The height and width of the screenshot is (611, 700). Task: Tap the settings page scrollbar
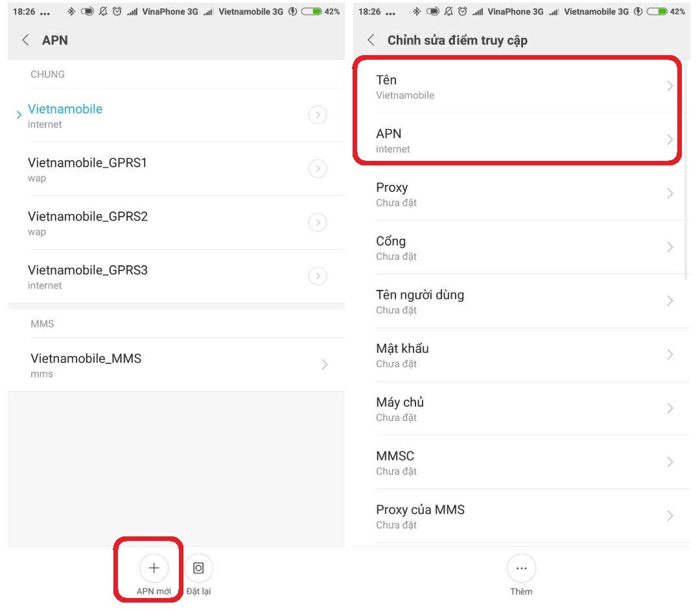(x=686, y=170)
